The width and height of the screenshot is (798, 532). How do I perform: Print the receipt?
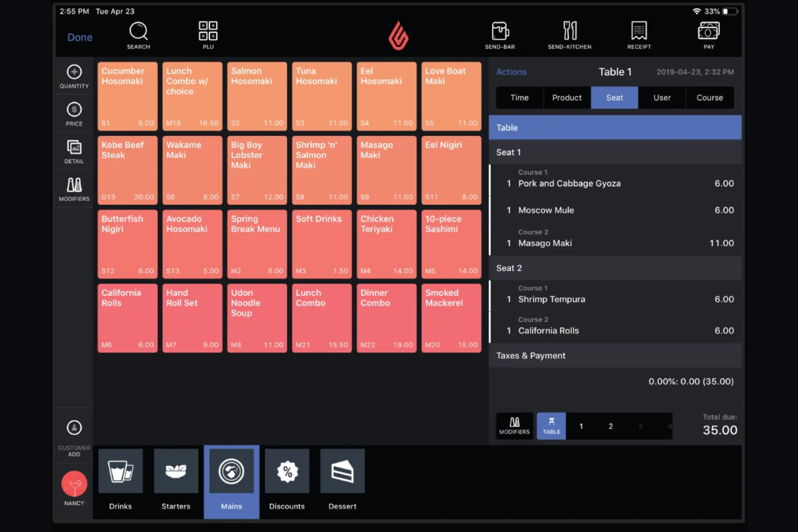tap(638, 34)
